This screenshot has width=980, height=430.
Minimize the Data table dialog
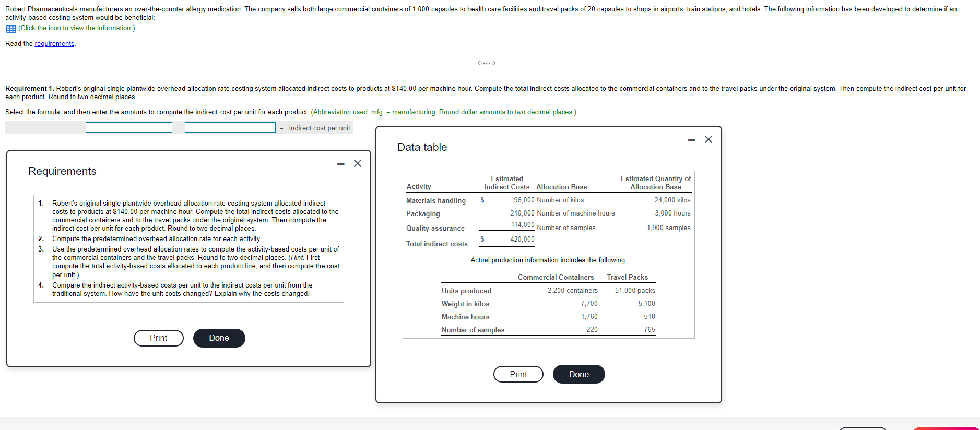tap(692, 140)
